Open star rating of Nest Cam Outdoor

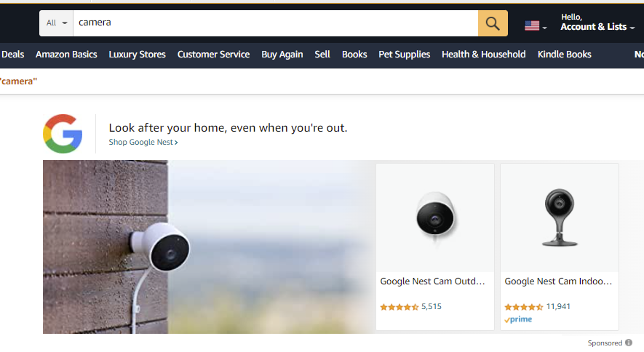pos(399,307)
